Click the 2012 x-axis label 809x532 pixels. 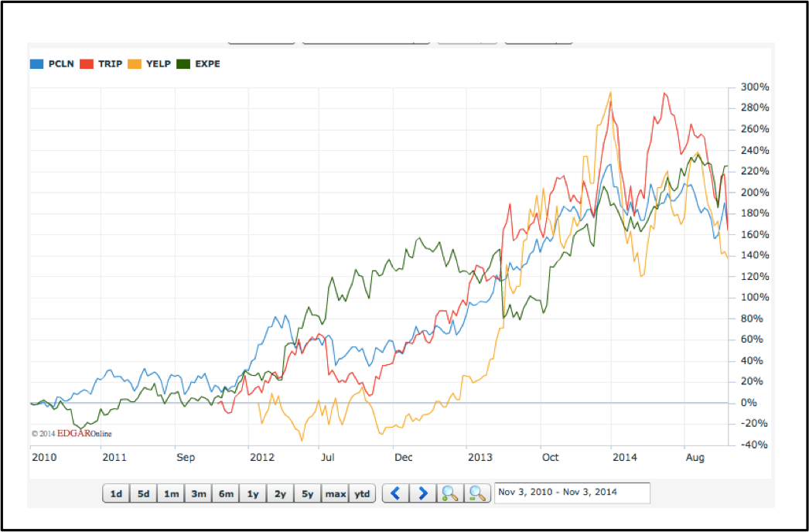point(261,458)
